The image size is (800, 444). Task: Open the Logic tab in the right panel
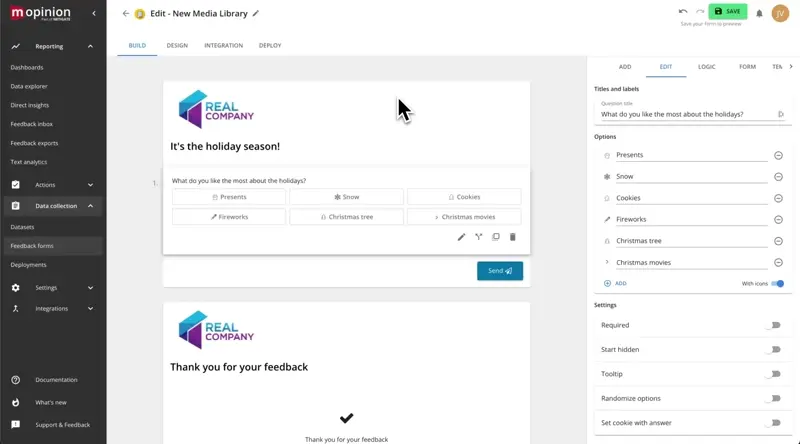[x=706, y=67]
